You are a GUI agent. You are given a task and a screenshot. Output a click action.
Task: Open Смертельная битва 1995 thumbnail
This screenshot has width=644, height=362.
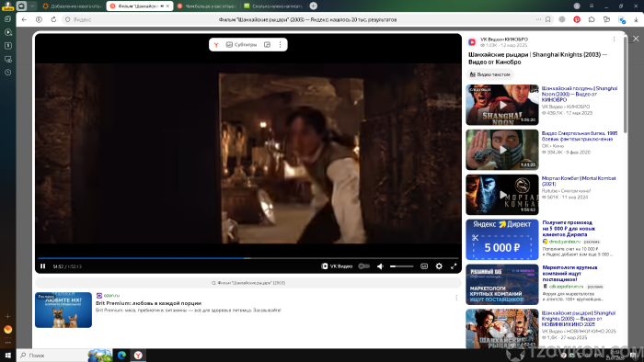pos(502,150)
